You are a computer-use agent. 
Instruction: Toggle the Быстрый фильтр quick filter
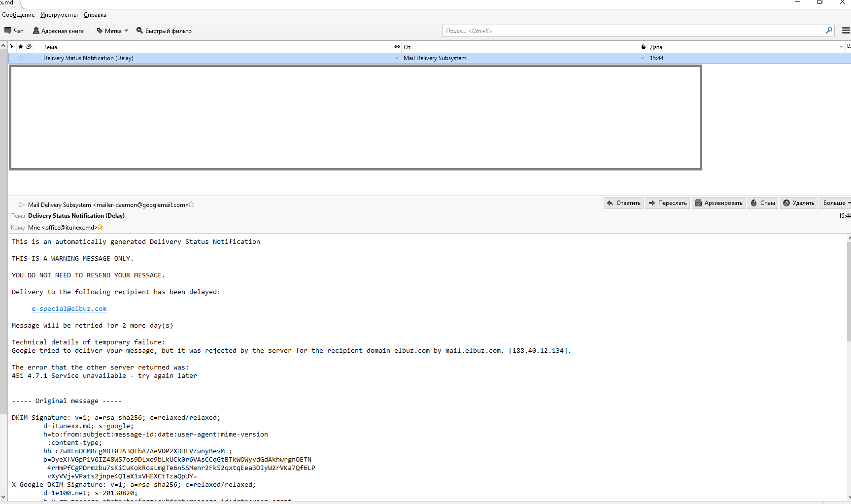click(x=164, y=31)
